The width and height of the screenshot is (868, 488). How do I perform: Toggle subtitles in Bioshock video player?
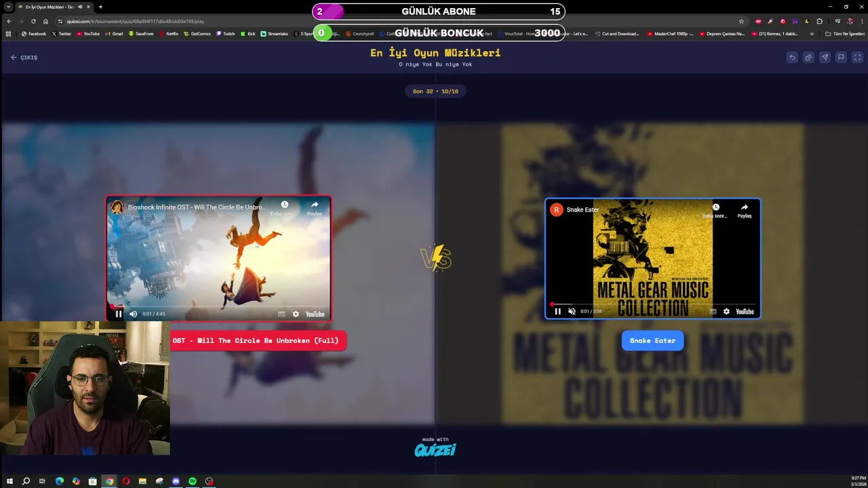click(281, 314)
